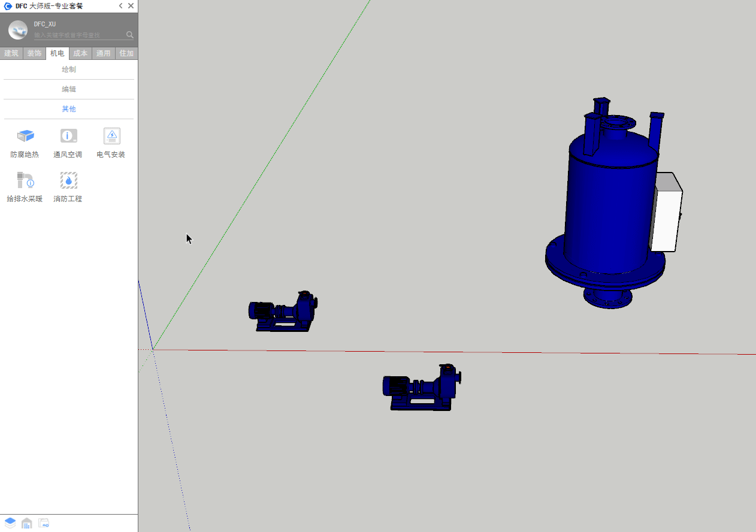
Task: Click the layers icon in bottom bar
Action: [10, 523]
